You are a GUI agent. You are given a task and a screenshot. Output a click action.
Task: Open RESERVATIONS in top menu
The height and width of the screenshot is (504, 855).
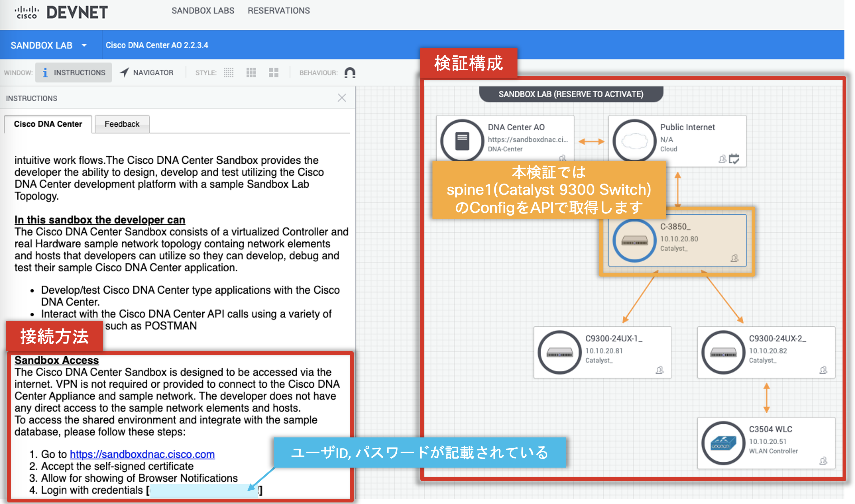click(x=278, y=11)
